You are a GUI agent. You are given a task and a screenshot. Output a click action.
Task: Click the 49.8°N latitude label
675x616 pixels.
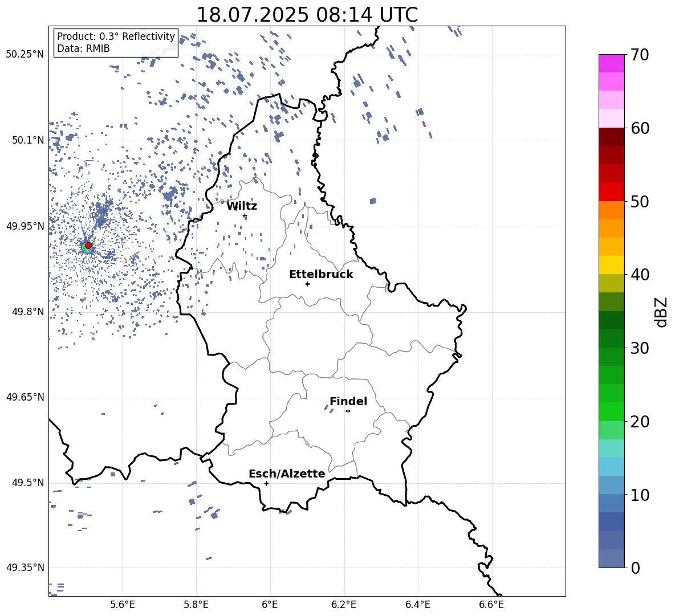[28, 312]
